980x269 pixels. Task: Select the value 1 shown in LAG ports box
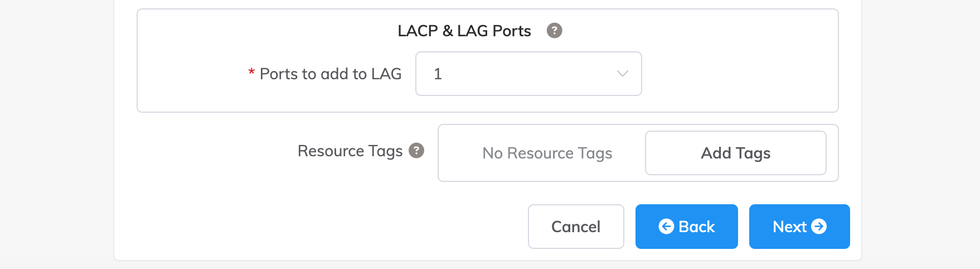(x=438, y=74)
